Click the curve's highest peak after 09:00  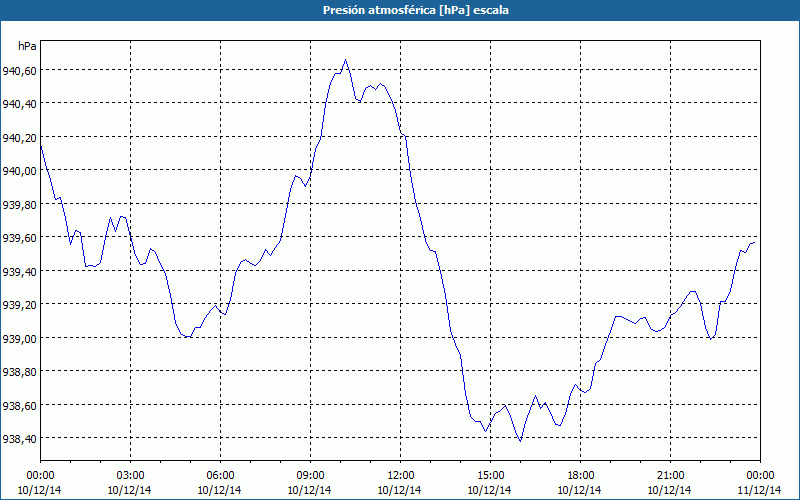345,60
